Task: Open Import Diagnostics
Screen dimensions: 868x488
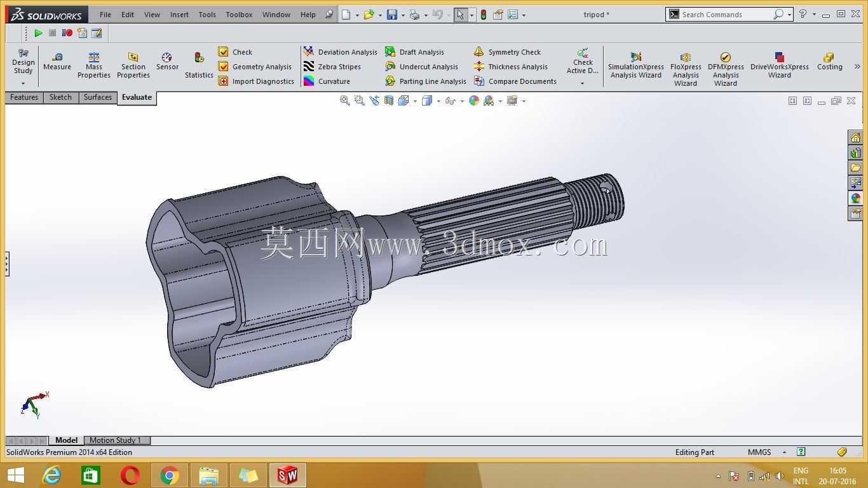Action: pyautogui.click(x=256, y=81)
